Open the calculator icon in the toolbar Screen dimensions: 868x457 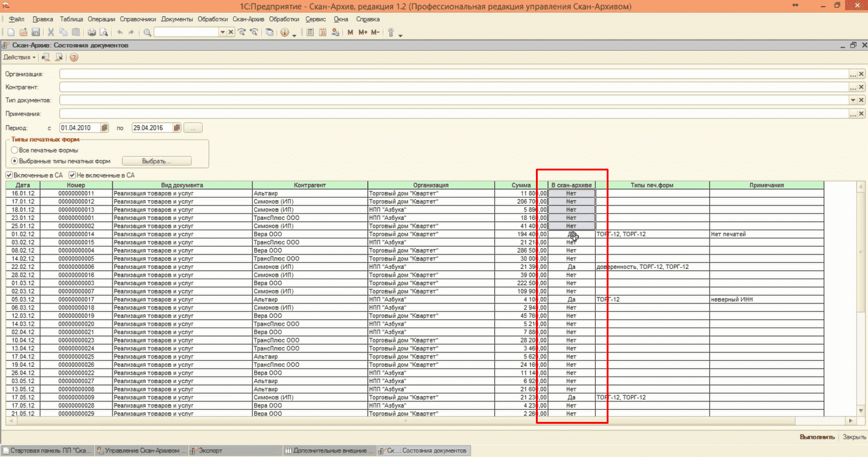pos(310,32)
